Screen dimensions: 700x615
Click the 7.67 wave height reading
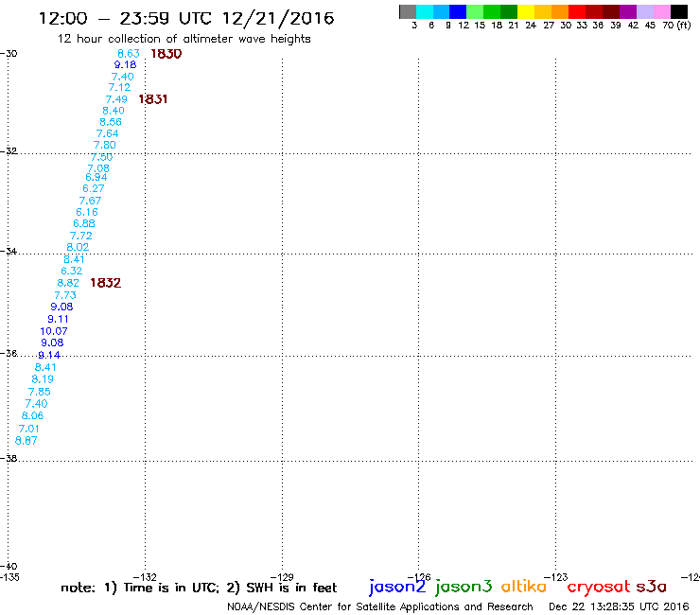point(90,201)
